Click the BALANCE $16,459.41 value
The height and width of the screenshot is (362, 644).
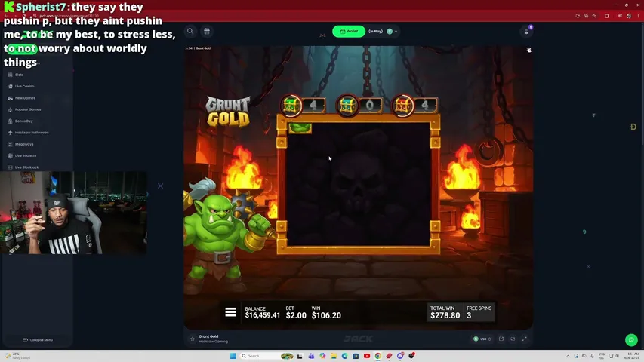coord(263,315)
